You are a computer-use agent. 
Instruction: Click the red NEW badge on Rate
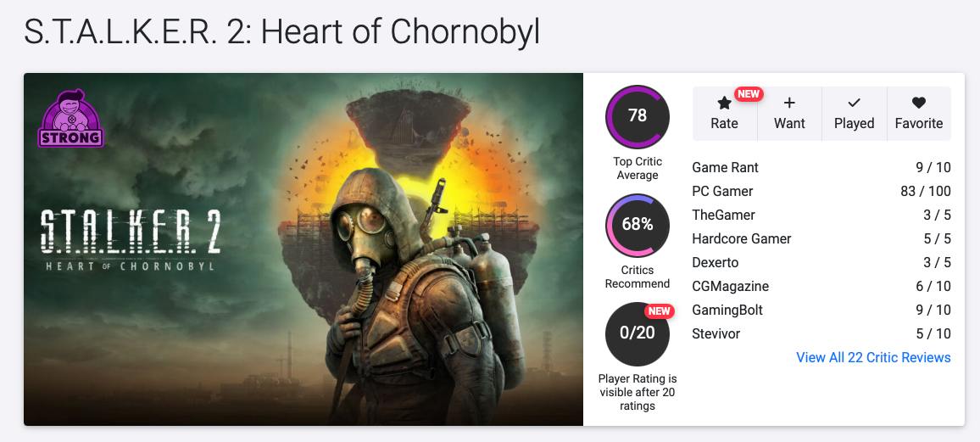(x=749, y=94)
